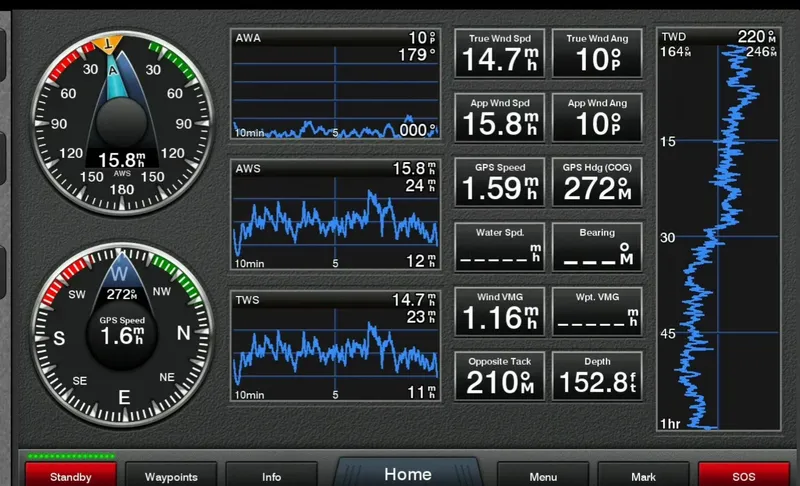Image resolution: width=800 pixels, height=486 pixels.
Task: Tap the AWA history graph
Action: [x=336, y=85]
